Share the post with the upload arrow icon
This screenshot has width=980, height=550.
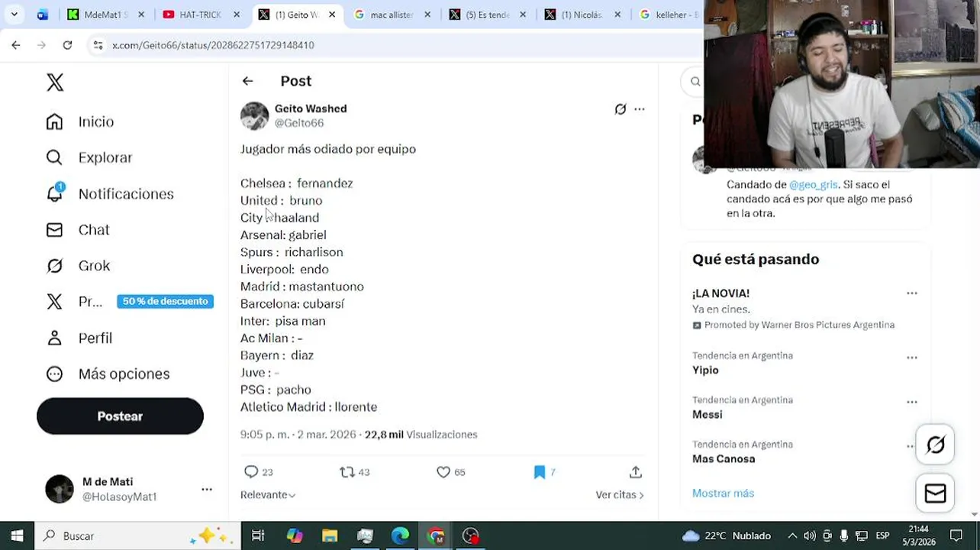636,472
